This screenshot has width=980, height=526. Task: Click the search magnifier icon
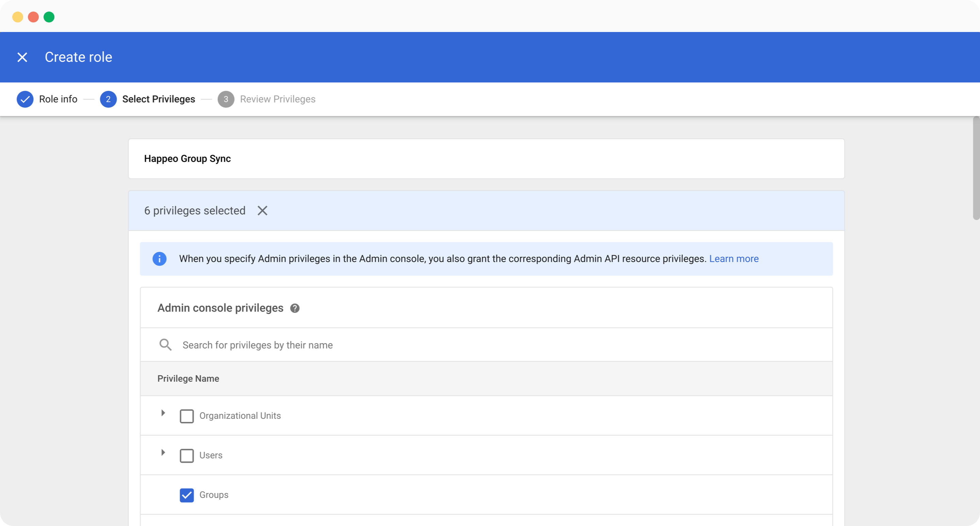(x=165, y=345)
